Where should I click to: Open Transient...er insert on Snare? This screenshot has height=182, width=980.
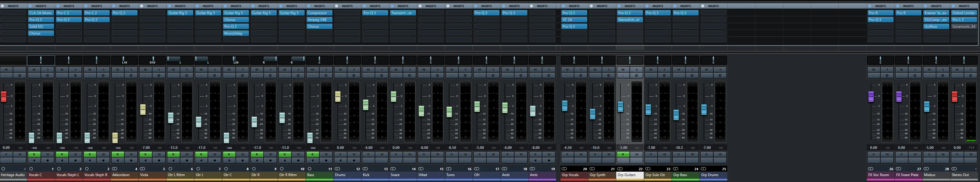click(403, 13)
